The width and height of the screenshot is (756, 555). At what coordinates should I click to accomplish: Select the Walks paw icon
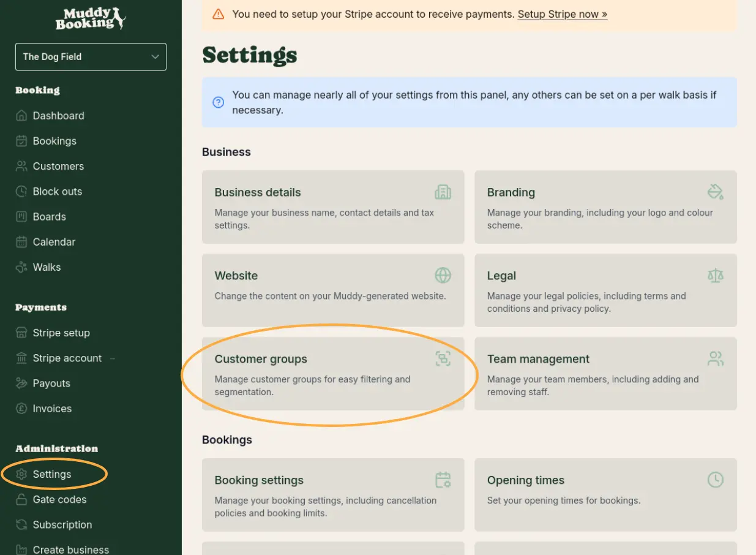point(21,267)
